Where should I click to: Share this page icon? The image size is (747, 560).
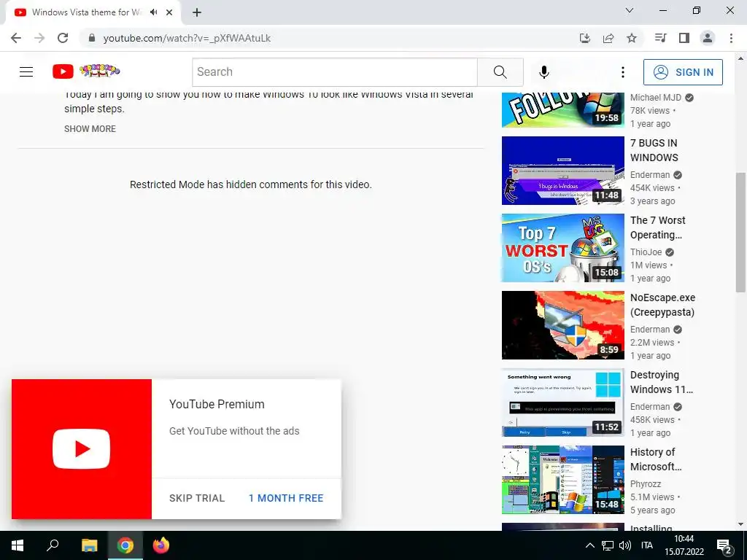point(608,38)
